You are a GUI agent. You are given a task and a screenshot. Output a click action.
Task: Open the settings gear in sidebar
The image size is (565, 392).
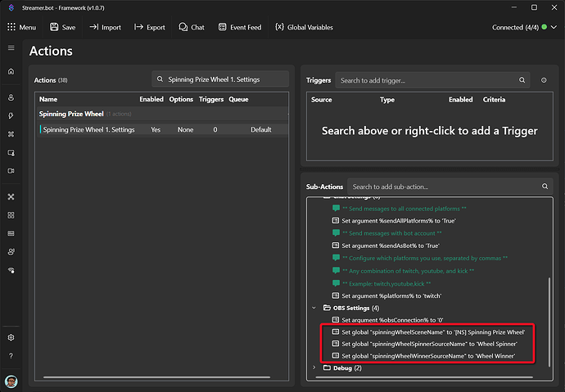coord(11,337)
